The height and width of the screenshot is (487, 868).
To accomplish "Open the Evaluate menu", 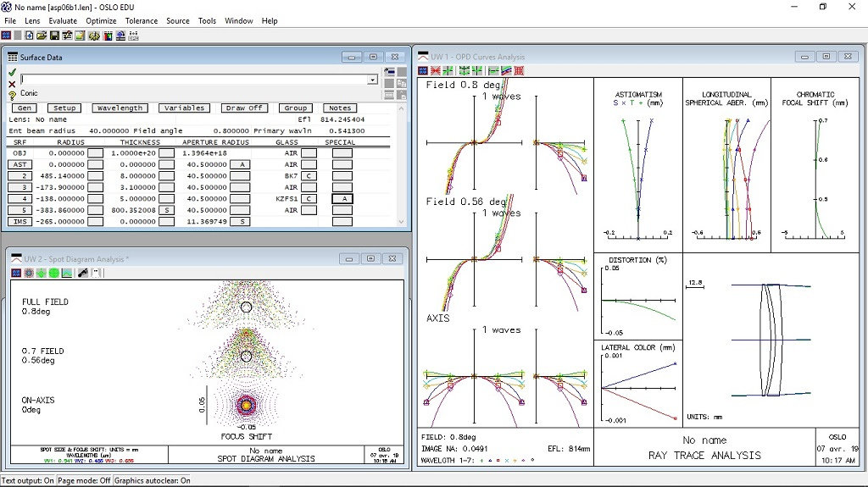I will 63,20.
